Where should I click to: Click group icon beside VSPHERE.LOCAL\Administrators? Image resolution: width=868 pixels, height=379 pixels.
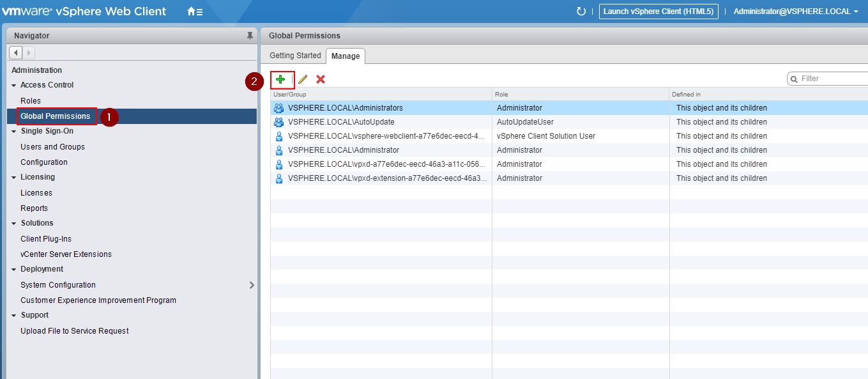coord(278,108)
